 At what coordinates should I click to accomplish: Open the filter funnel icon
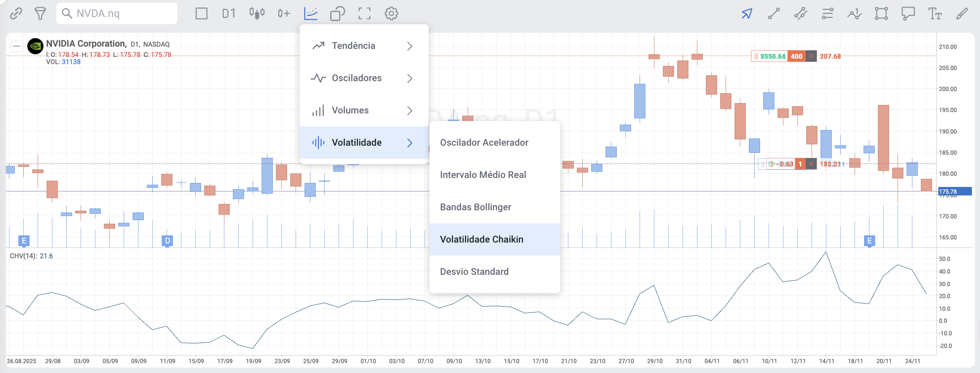click(40, 13)
